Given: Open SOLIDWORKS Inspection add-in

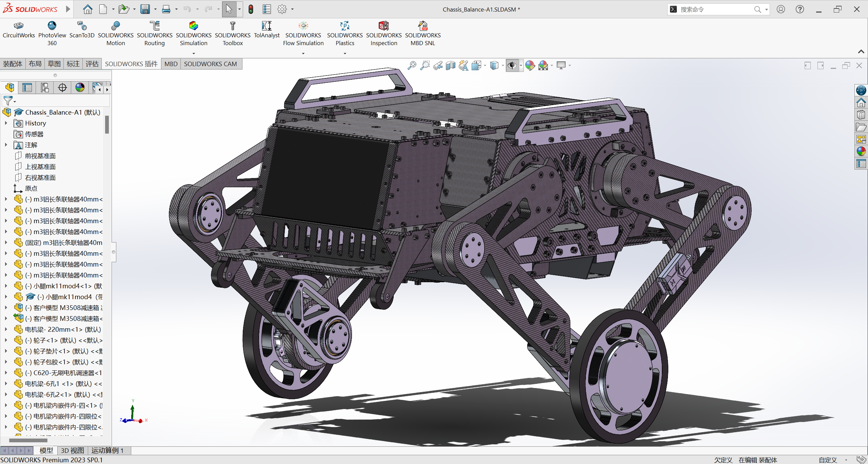Looking at the screenshot, I should [384, 34].
